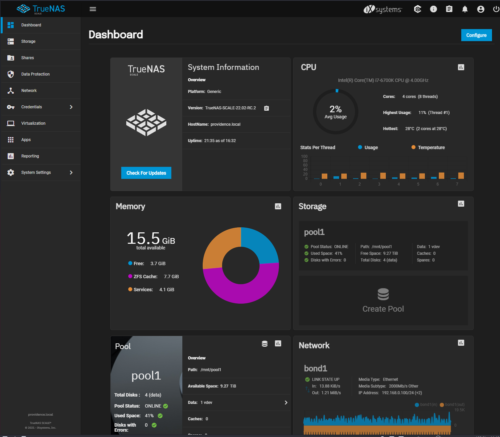This screenshot has height=437, width=500.
Task: Click the Virtualization laptop icon
Action: click(x=11, y=123)
